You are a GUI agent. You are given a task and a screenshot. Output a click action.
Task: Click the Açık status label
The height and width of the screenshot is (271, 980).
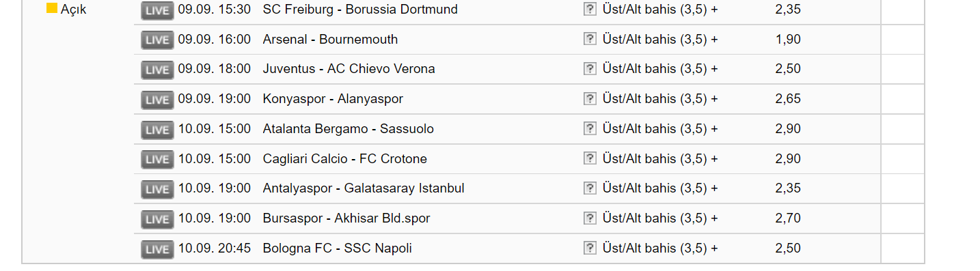pos(74,10)
